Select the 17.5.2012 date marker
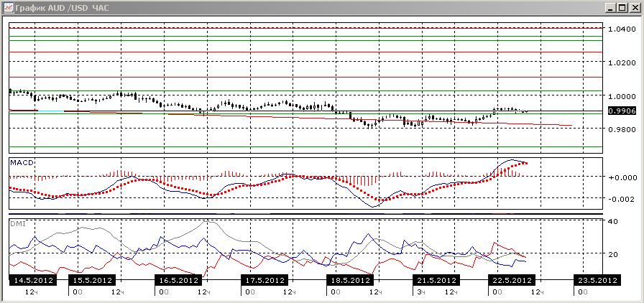This screenshot has width=644, height=303. coord(264,281)
